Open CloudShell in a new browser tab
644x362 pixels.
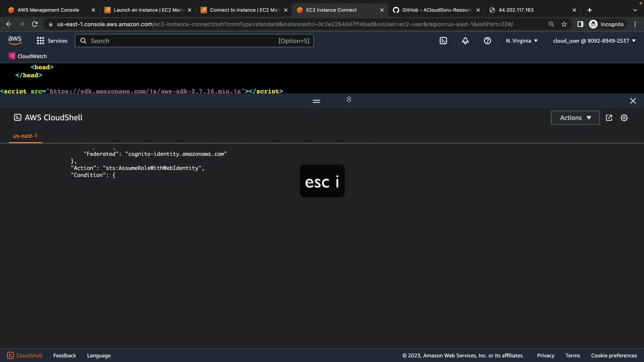tap(609, 118)
